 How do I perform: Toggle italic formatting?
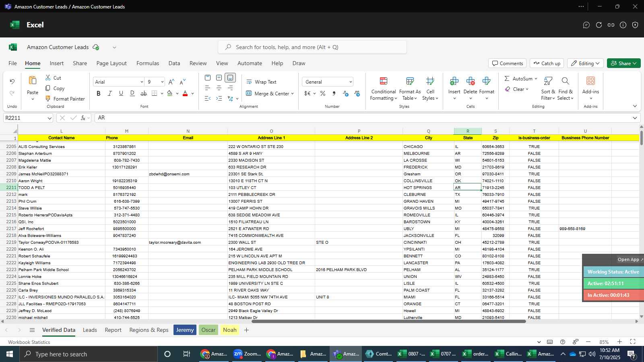(110, 93)
